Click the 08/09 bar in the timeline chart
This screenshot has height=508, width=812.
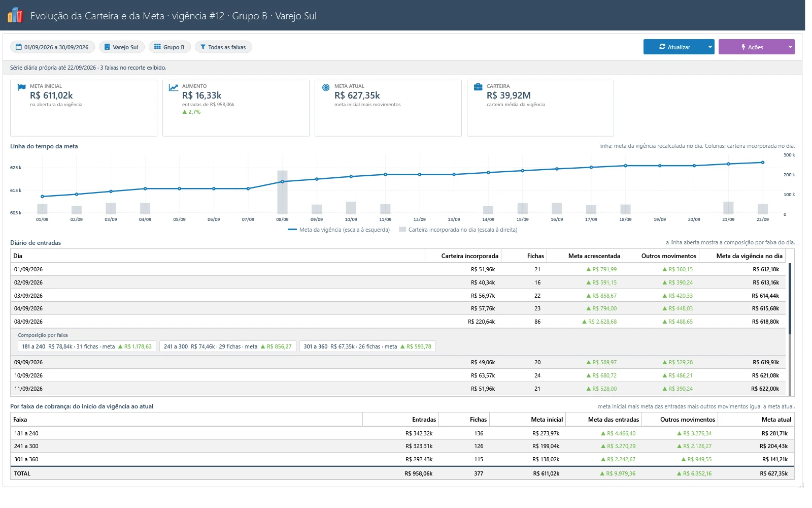(x=282, y=192)
